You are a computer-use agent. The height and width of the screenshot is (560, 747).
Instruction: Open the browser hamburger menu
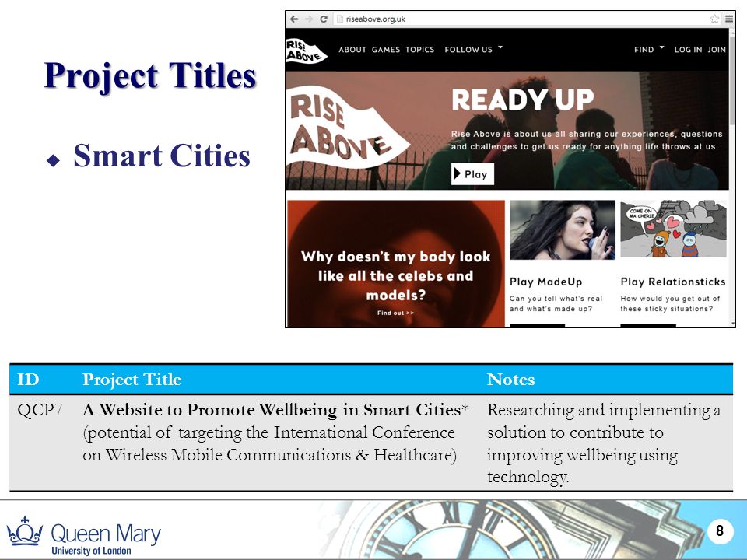click(729, 19)
